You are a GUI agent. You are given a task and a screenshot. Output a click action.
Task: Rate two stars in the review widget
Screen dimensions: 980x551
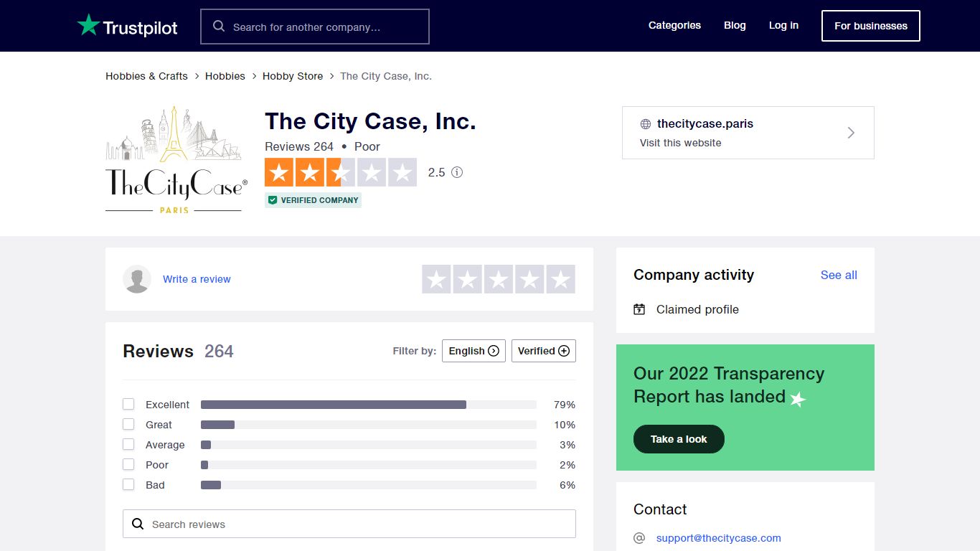(467, 279)
